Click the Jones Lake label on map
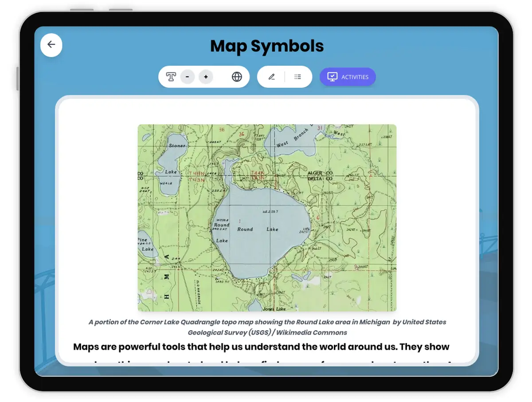Image resolution: width=532 pixels, height=402 pixels. 274,309
